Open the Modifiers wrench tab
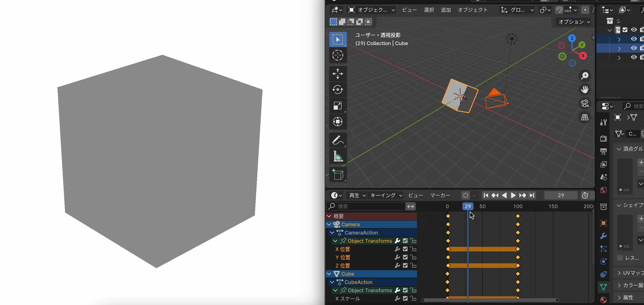 coord(604,236)
